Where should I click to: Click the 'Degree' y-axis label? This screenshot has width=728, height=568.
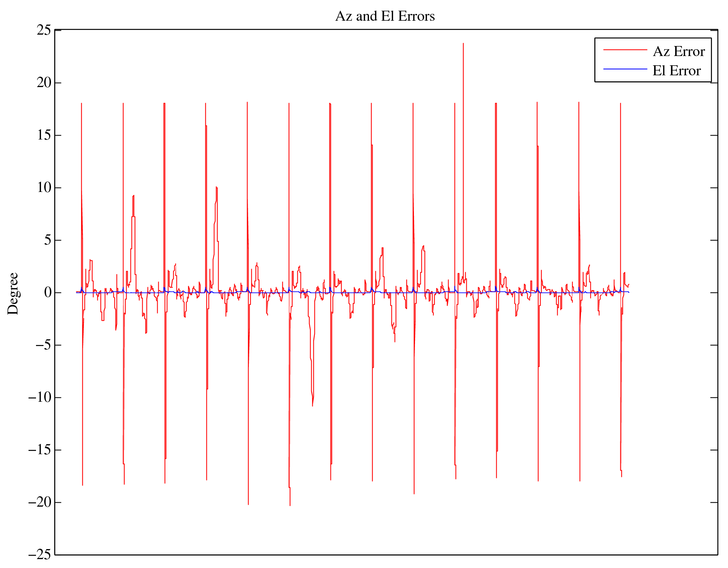(13, 293)
